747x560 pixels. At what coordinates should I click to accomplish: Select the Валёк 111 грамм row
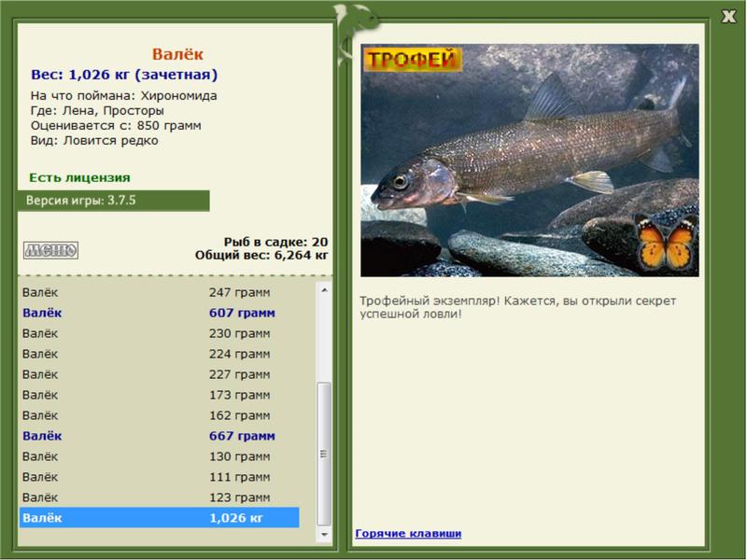click(159, 477)
